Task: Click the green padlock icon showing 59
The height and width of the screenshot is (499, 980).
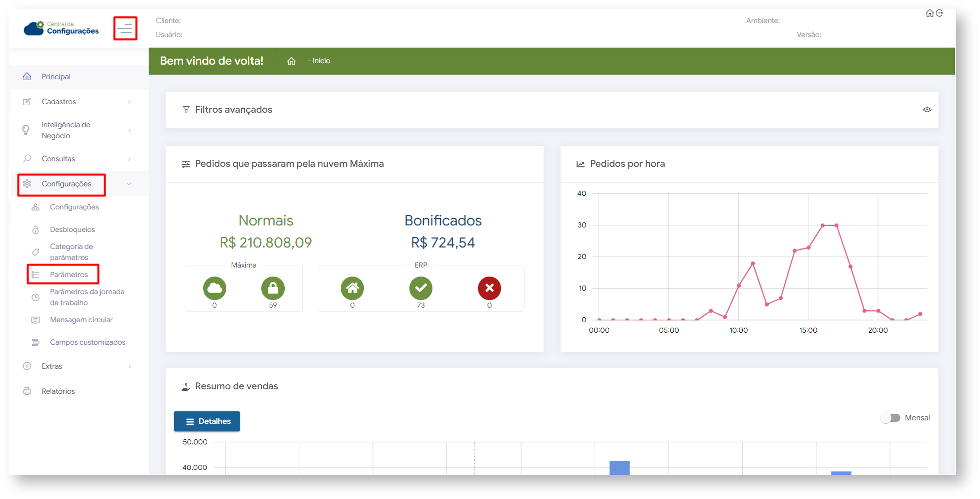Action: [273, 288]
